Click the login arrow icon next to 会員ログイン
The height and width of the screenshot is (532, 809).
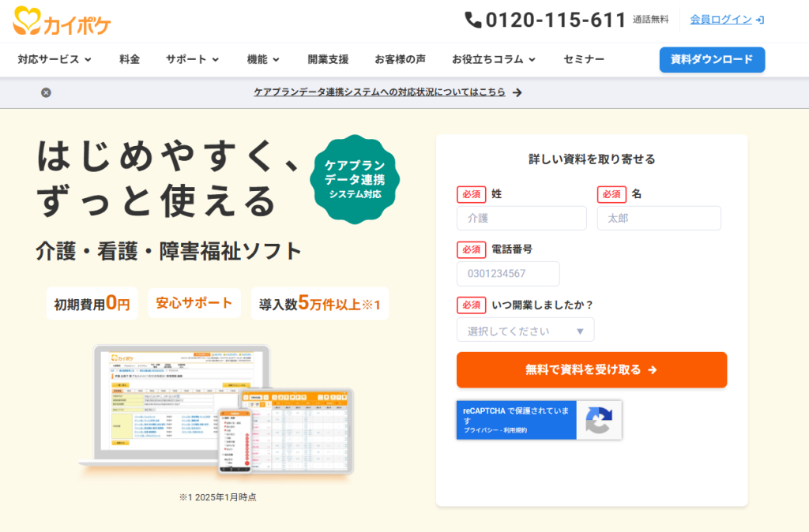click(760, 20)
